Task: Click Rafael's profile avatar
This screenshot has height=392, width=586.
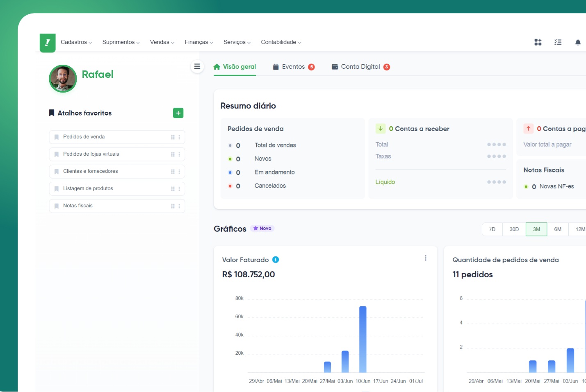Action: click(63, 79)
